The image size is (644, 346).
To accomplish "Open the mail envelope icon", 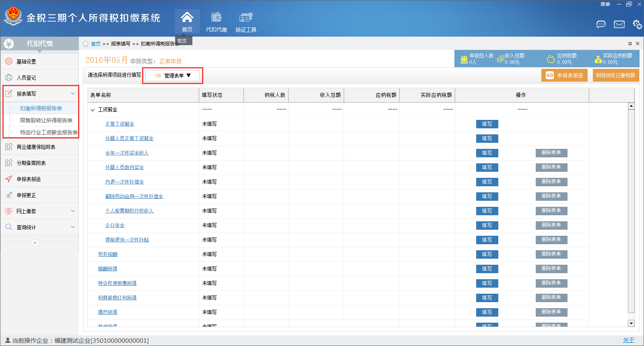I will tap(619, 25).
